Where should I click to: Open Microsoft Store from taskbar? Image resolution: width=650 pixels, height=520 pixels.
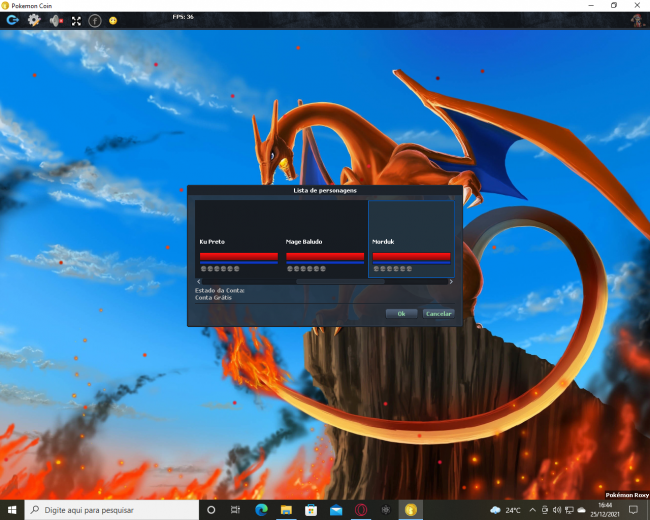pyautogui.click(x=311, y=510)
